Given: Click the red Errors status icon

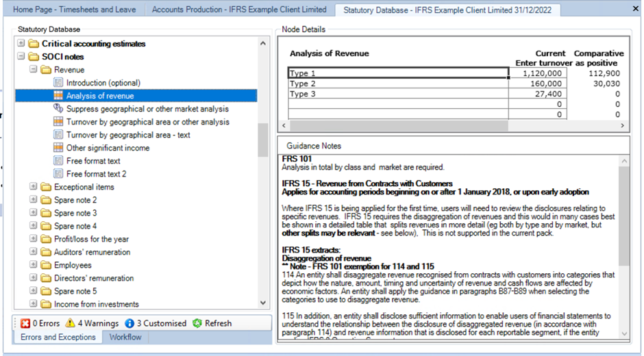Looking at the screenshot, I should [x=25, y=324].
